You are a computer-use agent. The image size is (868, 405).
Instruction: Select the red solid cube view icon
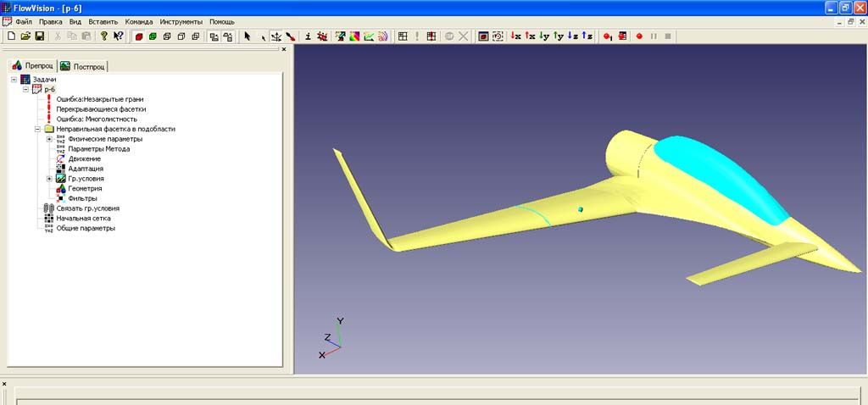(138, 36)
